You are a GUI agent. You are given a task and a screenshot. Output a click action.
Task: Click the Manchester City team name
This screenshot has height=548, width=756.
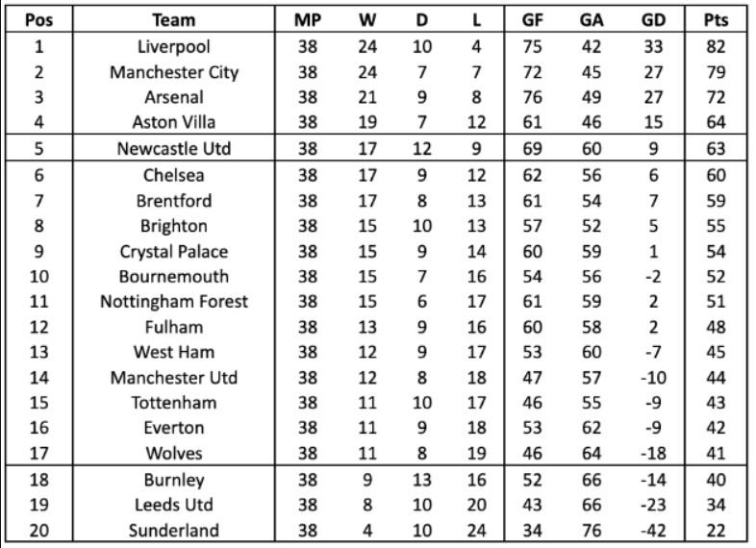[174, 72]
